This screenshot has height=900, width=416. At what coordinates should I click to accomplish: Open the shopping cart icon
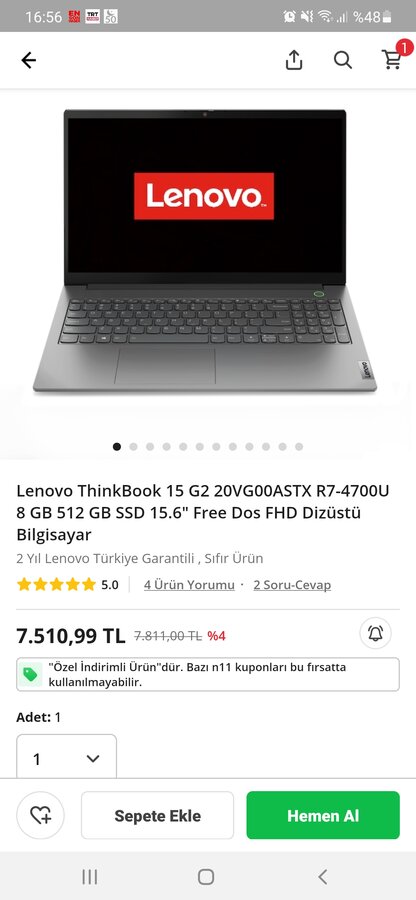coord(394,58)
